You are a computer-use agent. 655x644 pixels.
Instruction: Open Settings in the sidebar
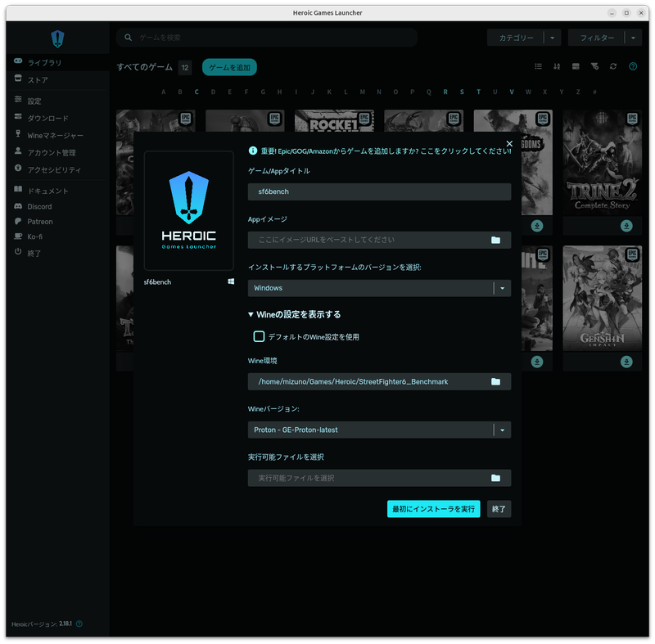tap(57, 101)
